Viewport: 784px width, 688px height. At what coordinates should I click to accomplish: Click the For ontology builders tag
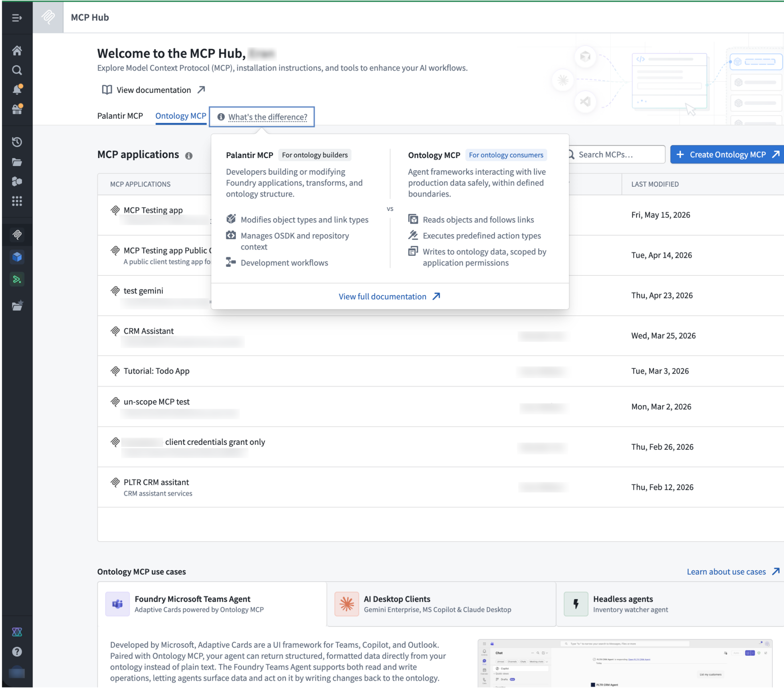[315, 155]
